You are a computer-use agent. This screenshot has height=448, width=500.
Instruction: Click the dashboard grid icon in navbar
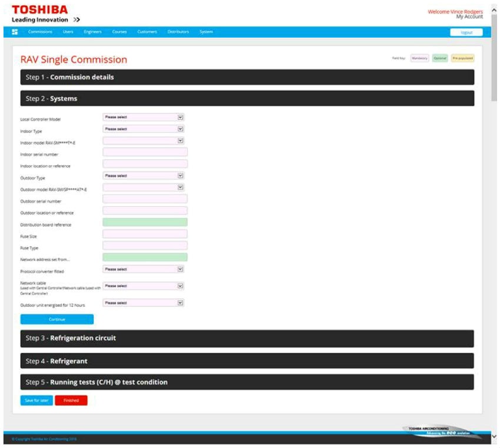pyautogui.click(x=15, y=32)
